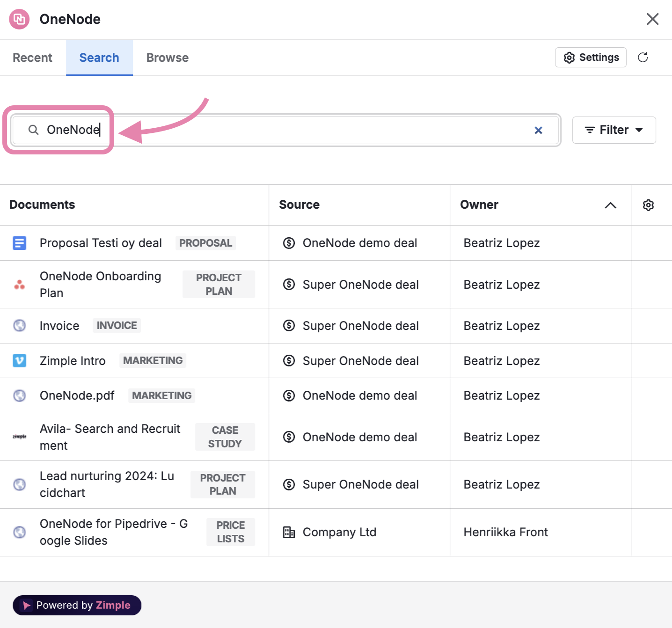The image size is (672, 628).
Task: Close the OneNode panel
Action: (x=652, y=19)
